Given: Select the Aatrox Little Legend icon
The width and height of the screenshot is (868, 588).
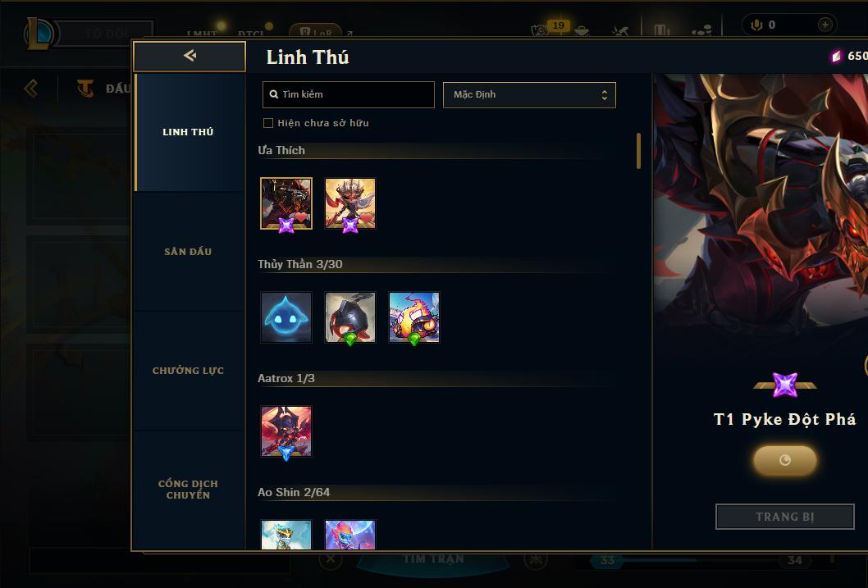Looking at the screenshot, I should 286,431.
